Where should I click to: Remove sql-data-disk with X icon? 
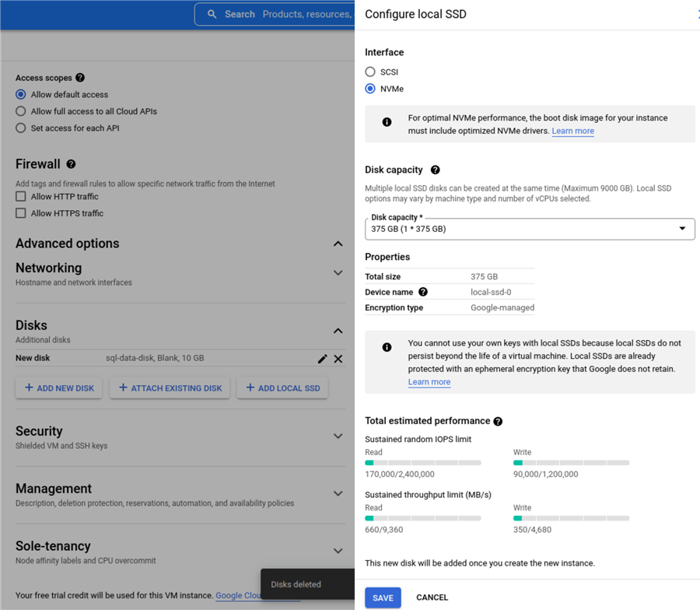338,359
